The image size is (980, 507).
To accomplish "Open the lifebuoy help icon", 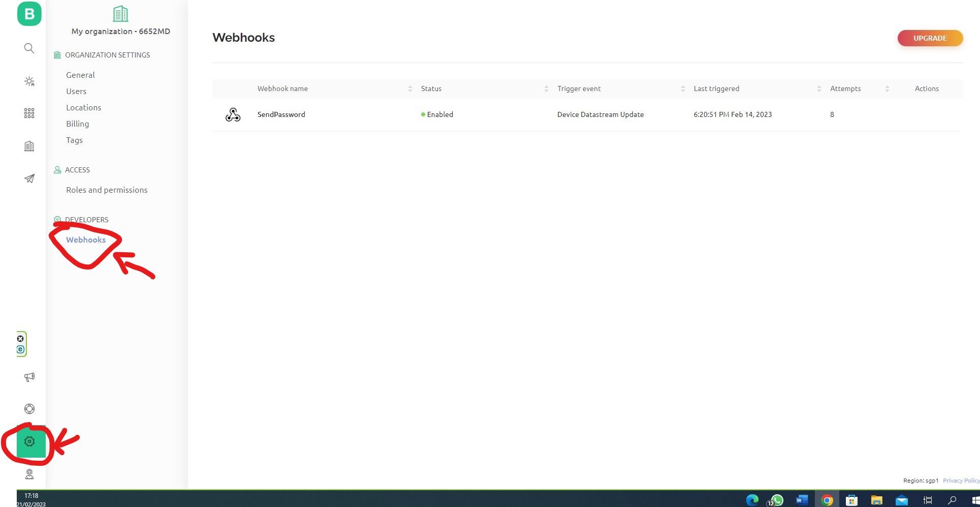I will click(x=29, y=409).
